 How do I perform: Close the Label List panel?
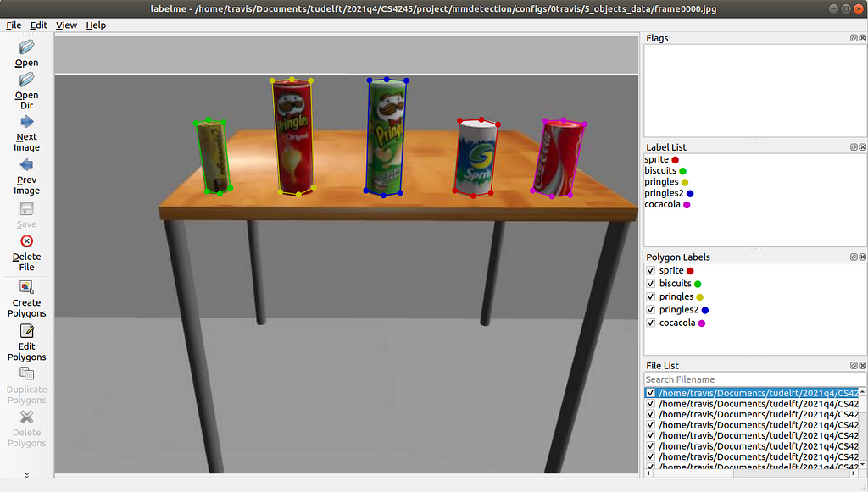point(862,147)
